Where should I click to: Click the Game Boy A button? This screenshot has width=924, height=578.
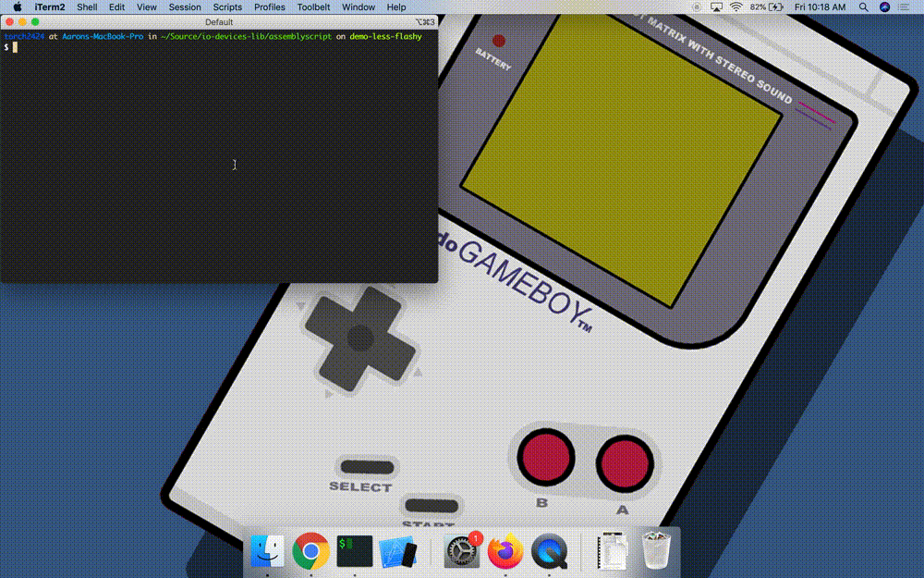(625, 464)
